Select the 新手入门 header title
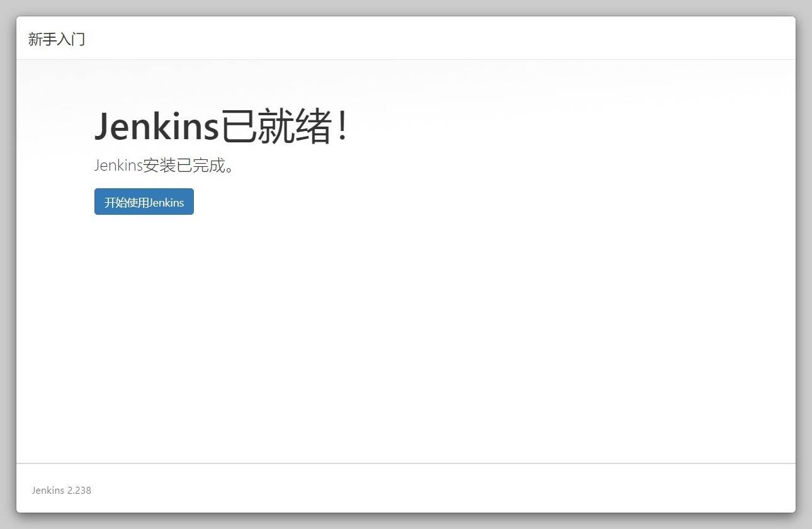The width and height of the screenshot is (812, 529). point(57,39)
